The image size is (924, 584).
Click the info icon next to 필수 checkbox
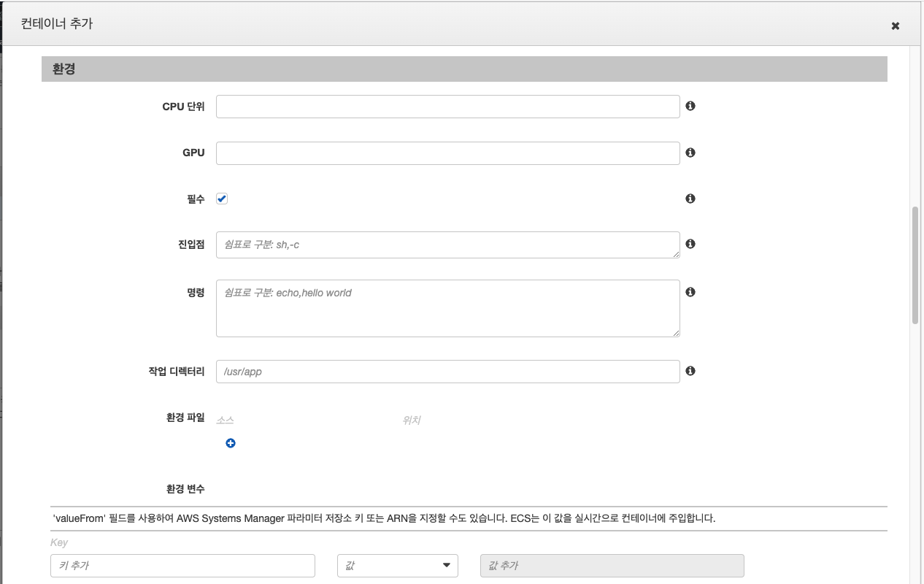(690, 198)
